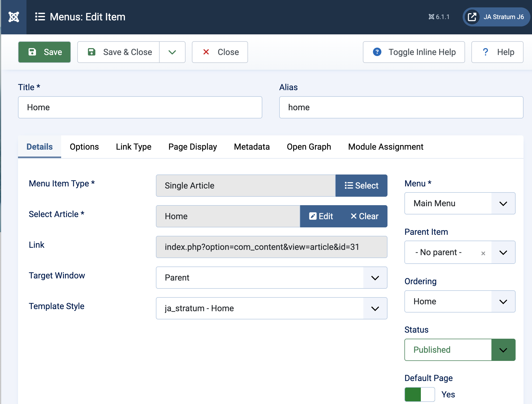
Task: Open the Ordering dropdown
Action: tap(460, 301)
